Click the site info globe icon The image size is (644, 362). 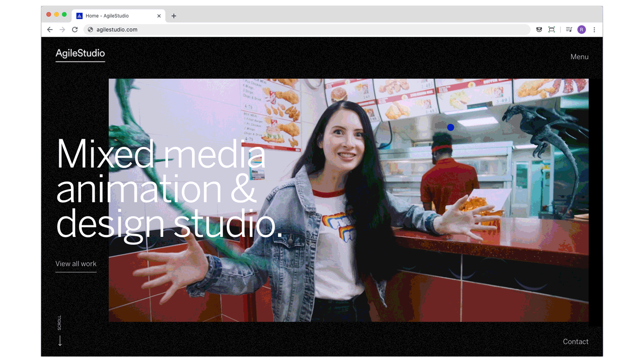pyautogui.click(x=90, y=30)
